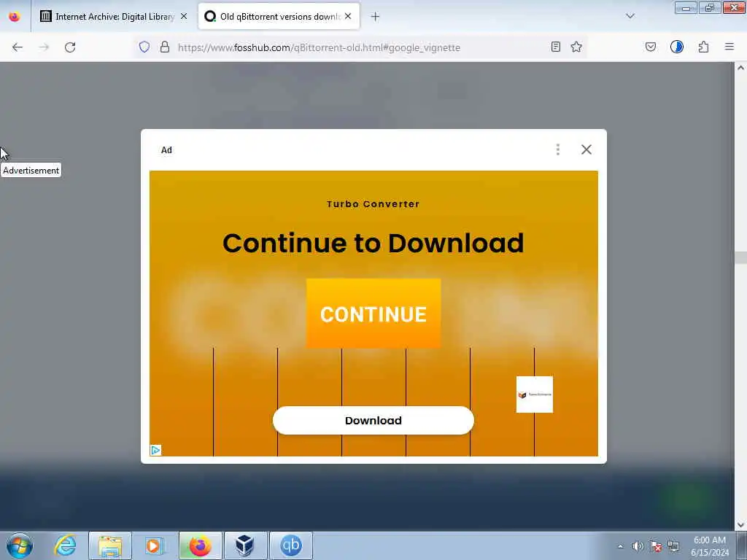Click the orange CONTINUE button
Image resolution: width=747 pixels, height=560 pixels.
[373, 314]
